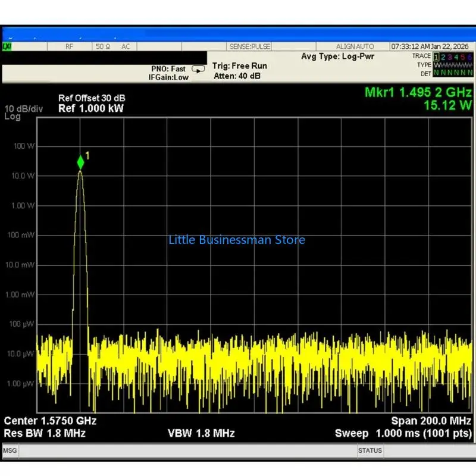Click the 10 dB/div scale annotation

[x=24, y=109]
